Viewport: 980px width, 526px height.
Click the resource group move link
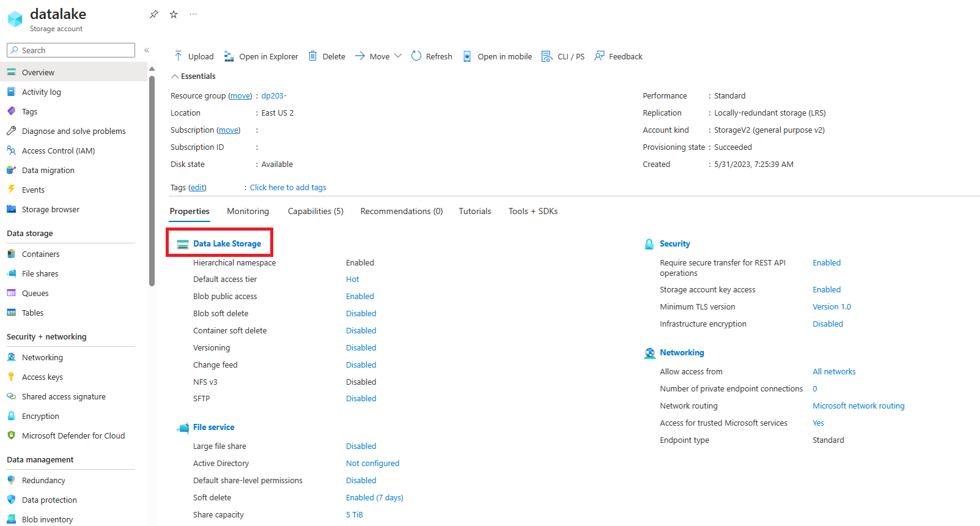point(240,96)
